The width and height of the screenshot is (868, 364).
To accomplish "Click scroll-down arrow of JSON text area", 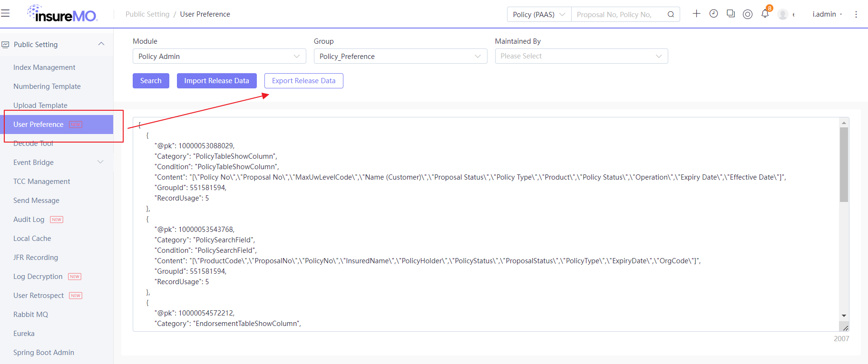I will [x=844, y=316].
